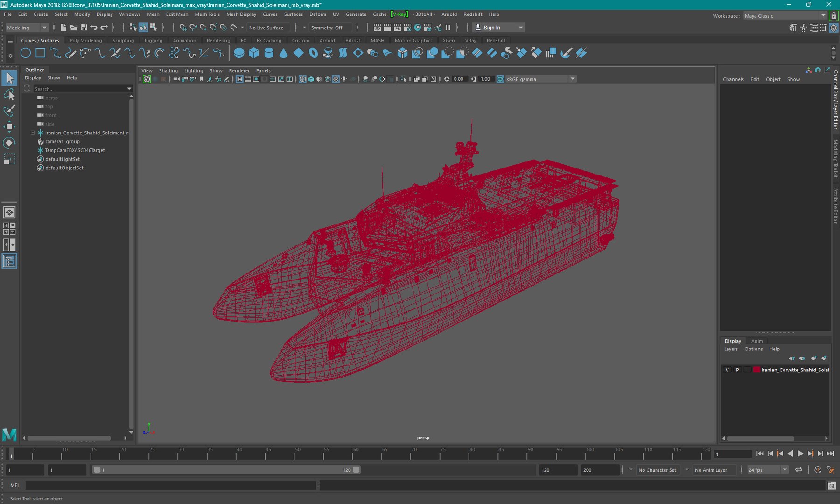Viewport: 840px width, 504px height.
Task: Click the time range slider bar
Action: click(226, 470)
